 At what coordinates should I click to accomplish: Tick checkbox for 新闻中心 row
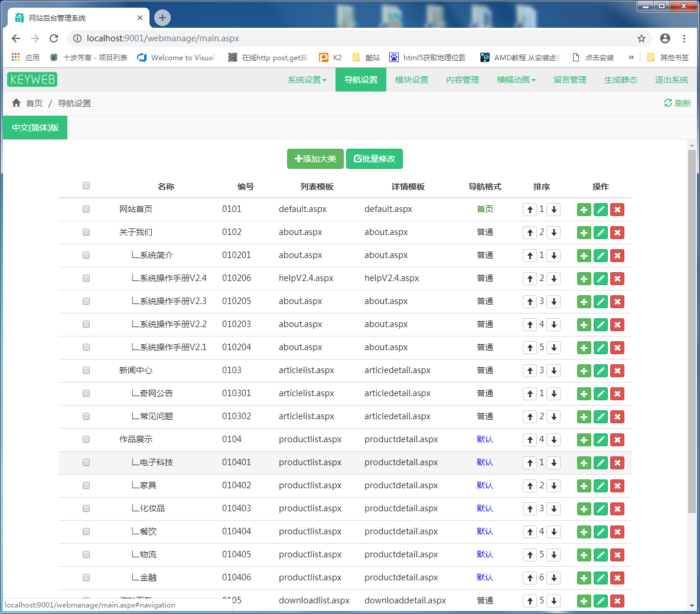(86, 370)
